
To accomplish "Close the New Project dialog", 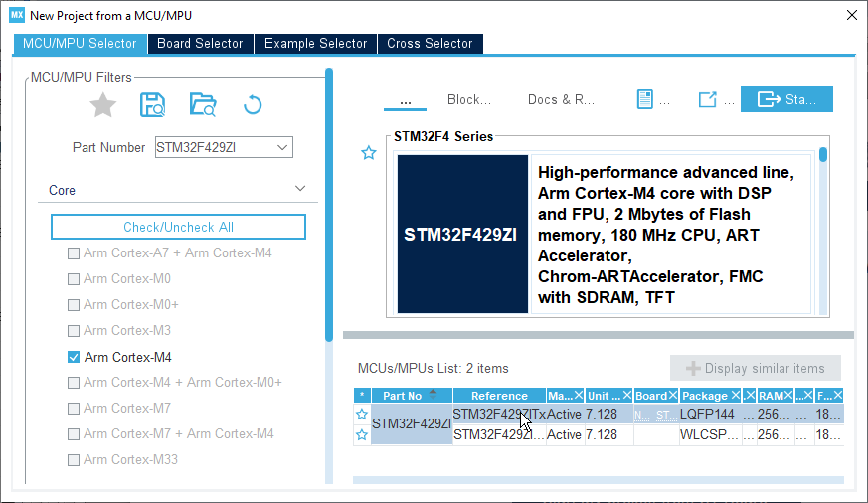I will [x=852, y=15].
